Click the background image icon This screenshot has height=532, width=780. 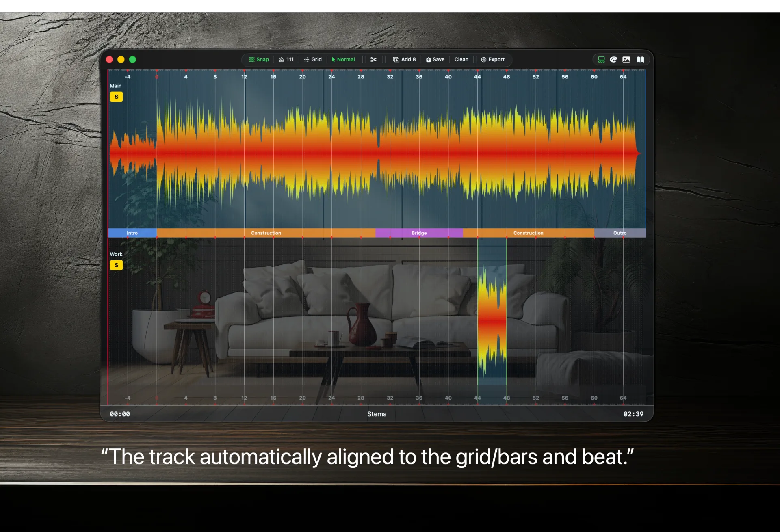[x=626, y=60]
